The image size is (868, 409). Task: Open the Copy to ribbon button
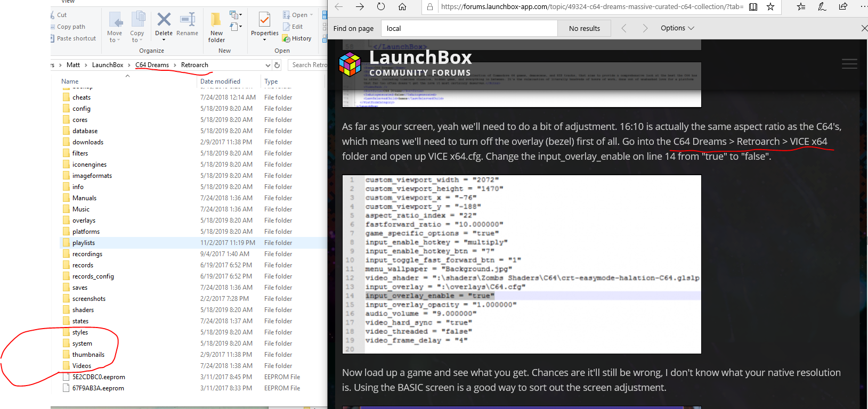coord(137,27)
